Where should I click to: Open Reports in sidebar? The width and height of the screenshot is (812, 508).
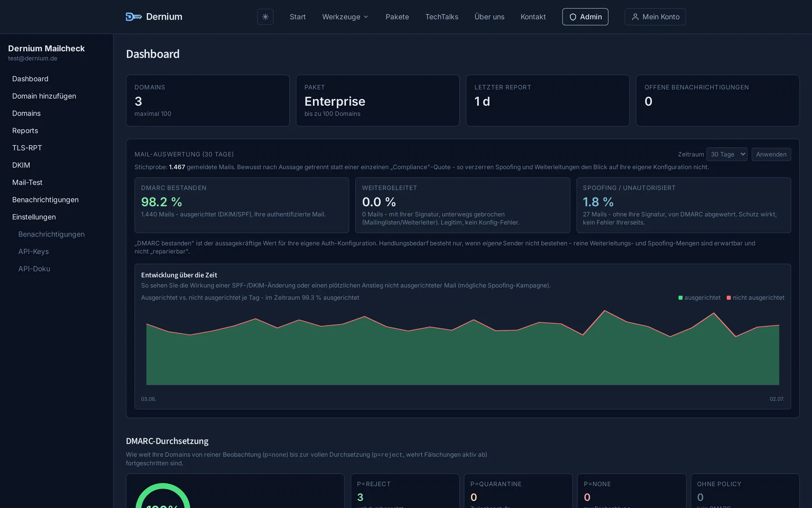25,130
